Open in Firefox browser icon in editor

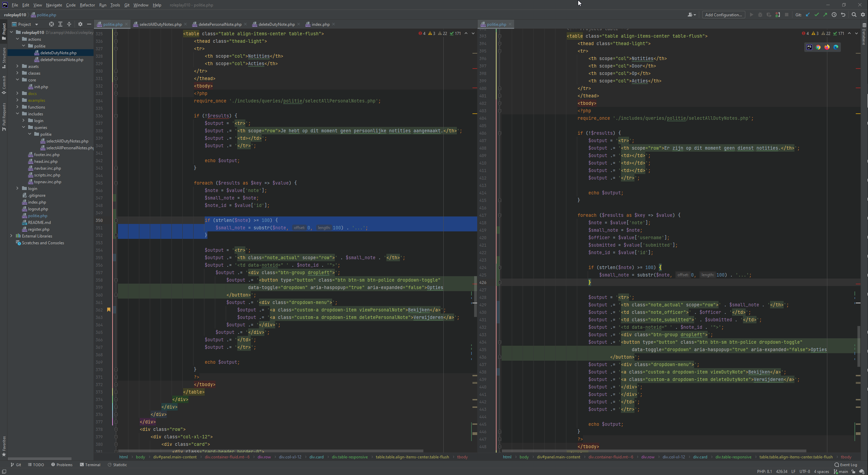tap(827, 47)
